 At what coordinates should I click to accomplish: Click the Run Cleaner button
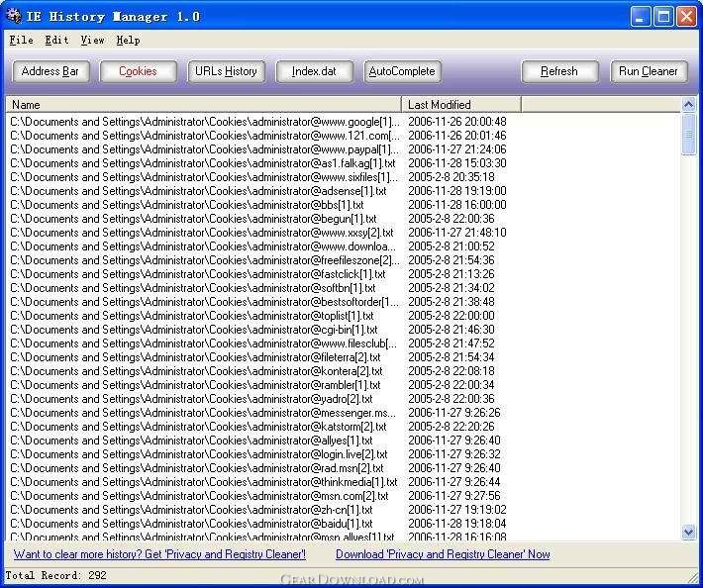click(x=649, y=71)
